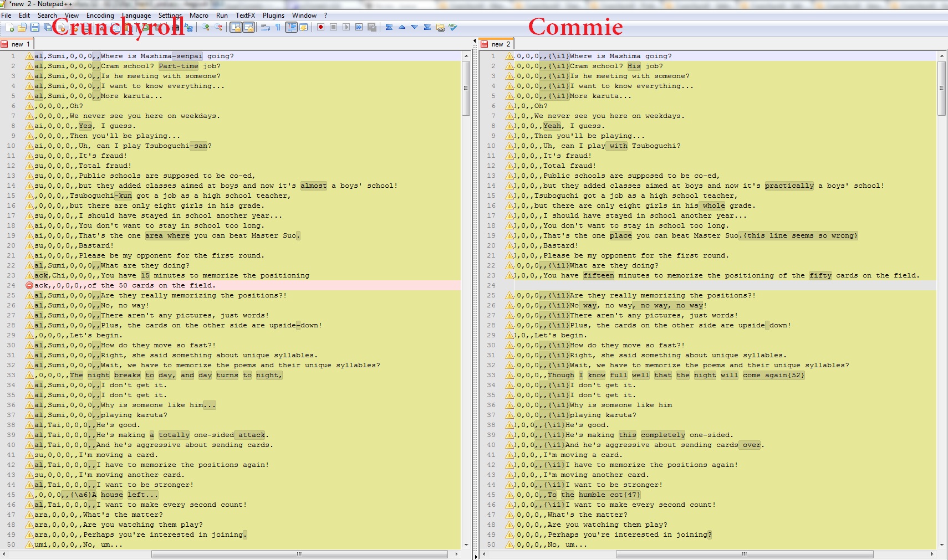Screen dimensions: 948x560
Task: Open the Search menu
Action: [x=47, y=16]
